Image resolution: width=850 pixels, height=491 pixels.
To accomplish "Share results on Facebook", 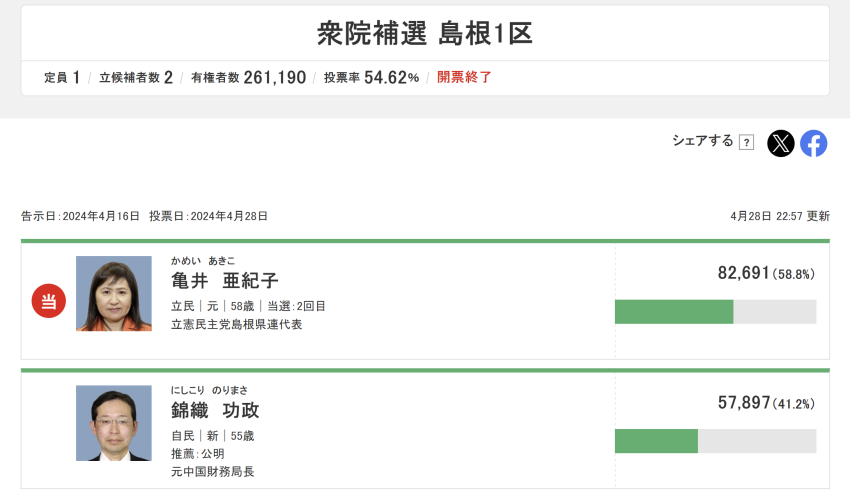I will click(814, 144).
